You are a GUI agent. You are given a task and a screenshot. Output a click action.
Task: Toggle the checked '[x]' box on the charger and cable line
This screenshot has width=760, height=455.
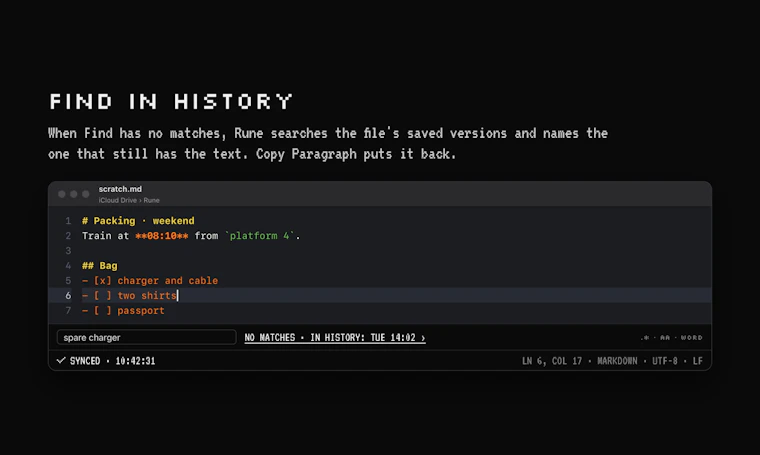point(102,281)
